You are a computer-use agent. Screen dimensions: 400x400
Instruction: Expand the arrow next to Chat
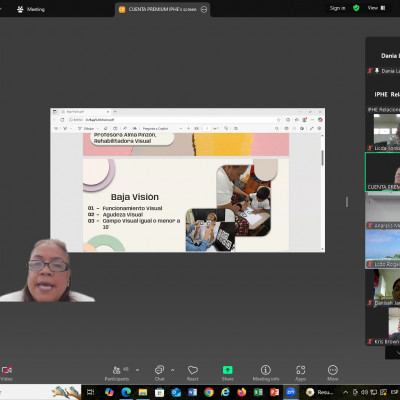[173, 370]
